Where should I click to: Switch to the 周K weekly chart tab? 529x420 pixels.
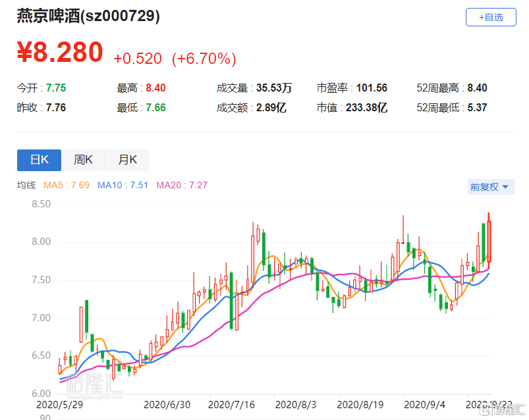[x=83, y=160]
